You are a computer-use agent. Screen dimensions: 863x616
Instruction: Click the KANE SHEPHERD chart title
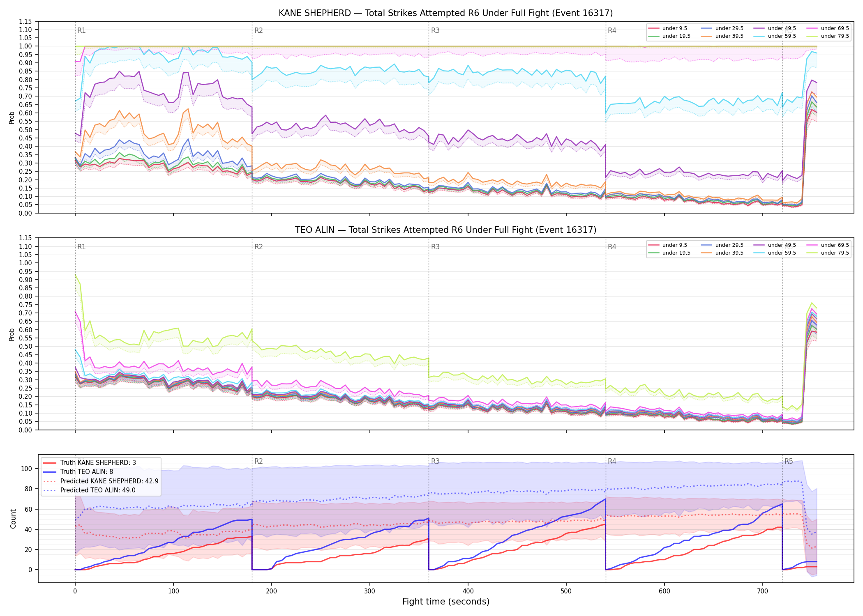[445, 13]
